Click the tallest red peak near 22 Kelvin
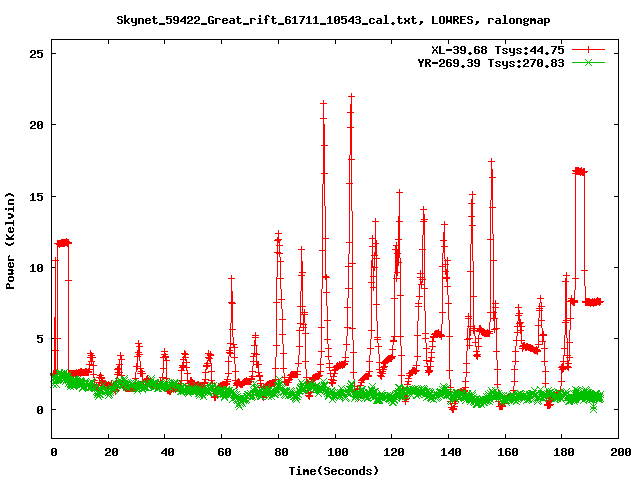 [351, 96]
